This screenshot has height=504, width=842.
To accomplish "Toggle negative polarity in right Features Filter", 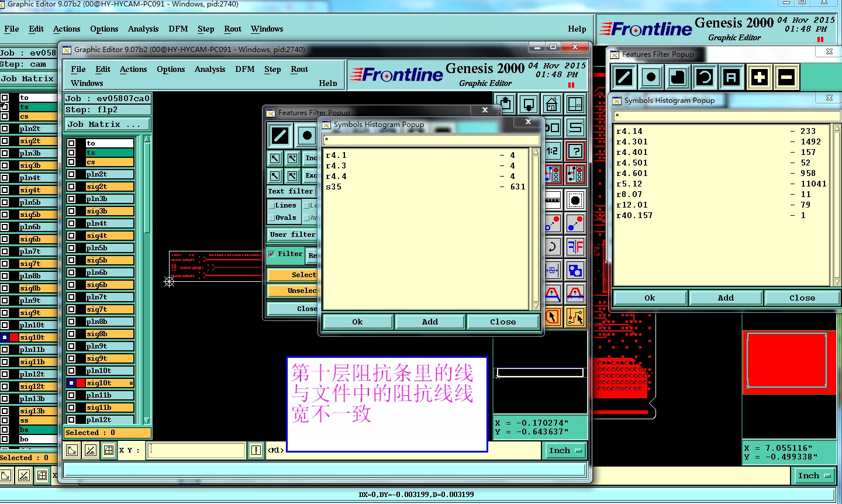I will coord(786,77).
